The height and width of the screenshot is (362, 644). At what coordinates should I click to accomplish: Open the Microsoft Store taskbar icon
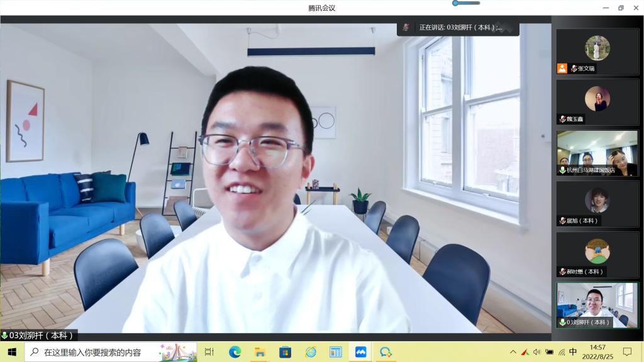(285, 352)
